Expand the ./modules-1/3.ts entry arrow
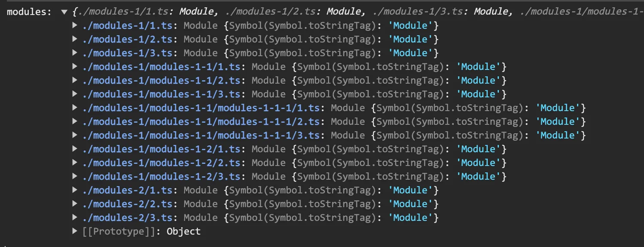The image size is (644, 247). (75, 53)
